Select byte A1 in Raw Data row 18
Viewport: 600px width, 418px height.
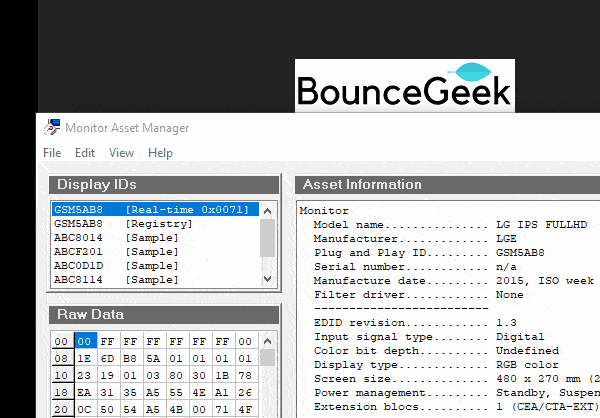click(x=222, y=392)
